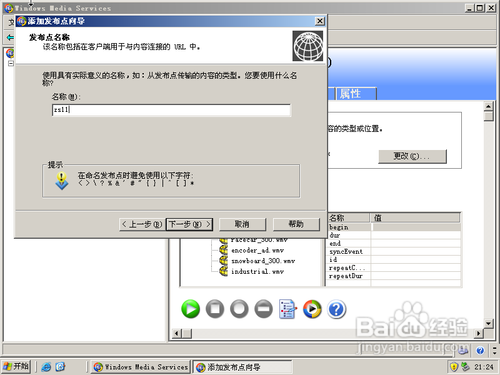Click the publishing point name input field
This screenshot has width=500, height=375.
(171, 110)
